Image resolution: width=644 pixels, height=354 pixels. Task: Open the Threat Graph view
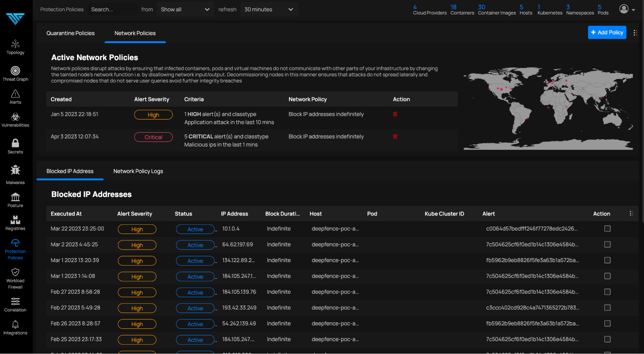(x=15, y=74)
